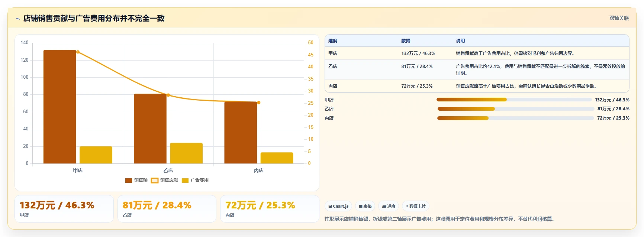This screenshot has width=644, height=237.
Task: Click the 81万元 / 28.4% summary card
Action: (x=167, y=209)
